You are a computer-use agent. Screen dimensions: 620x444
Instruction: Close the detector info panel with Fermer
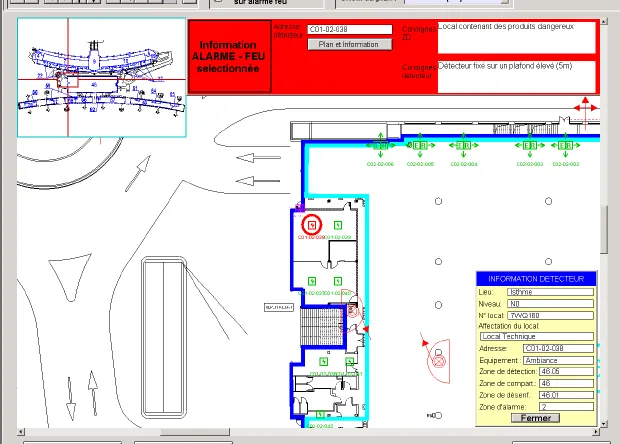535,418
